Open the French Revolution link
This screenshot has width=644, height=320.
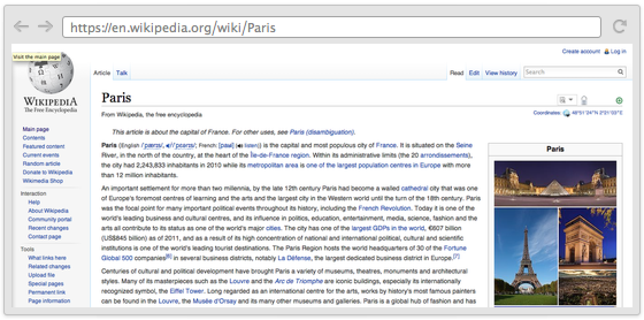(x=384, y=208)
